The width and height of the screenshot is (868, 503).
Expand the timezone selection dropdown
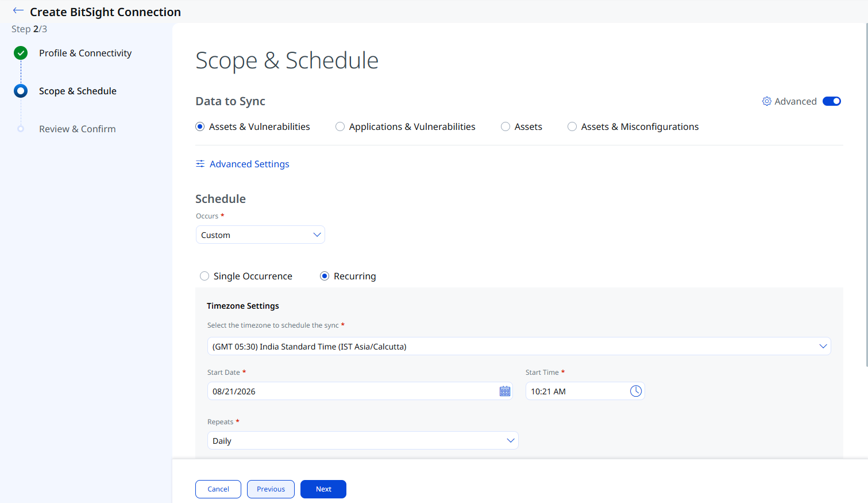(519, 346)
